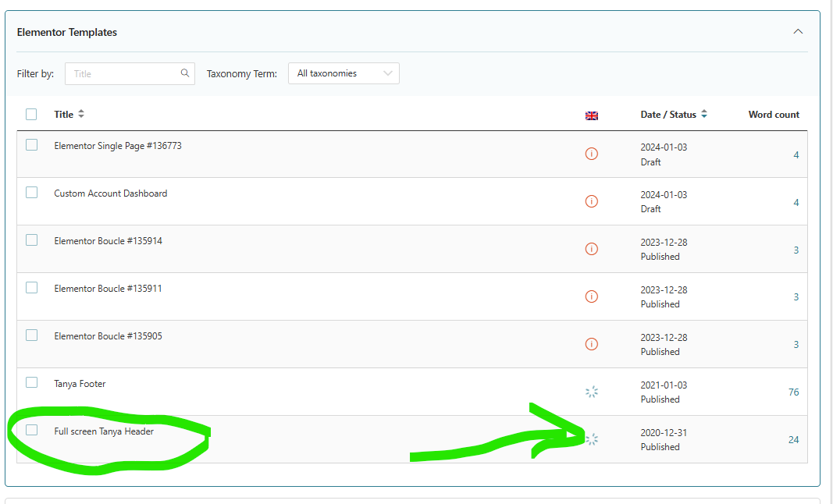The width and height of the screenshot is (833, 504).
Task: Click the Elementor Single Page #136773 title
Action: pos(118,146)
